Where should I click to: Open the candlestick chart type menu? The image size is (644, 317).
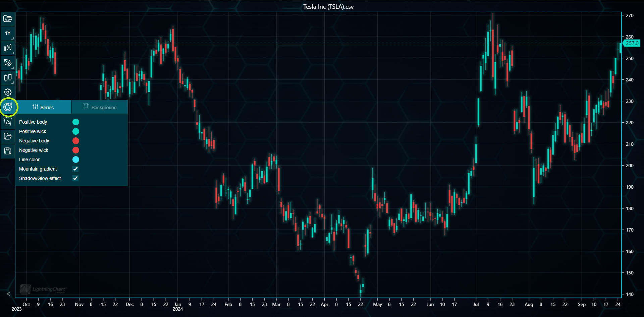[x=8, y=48]
